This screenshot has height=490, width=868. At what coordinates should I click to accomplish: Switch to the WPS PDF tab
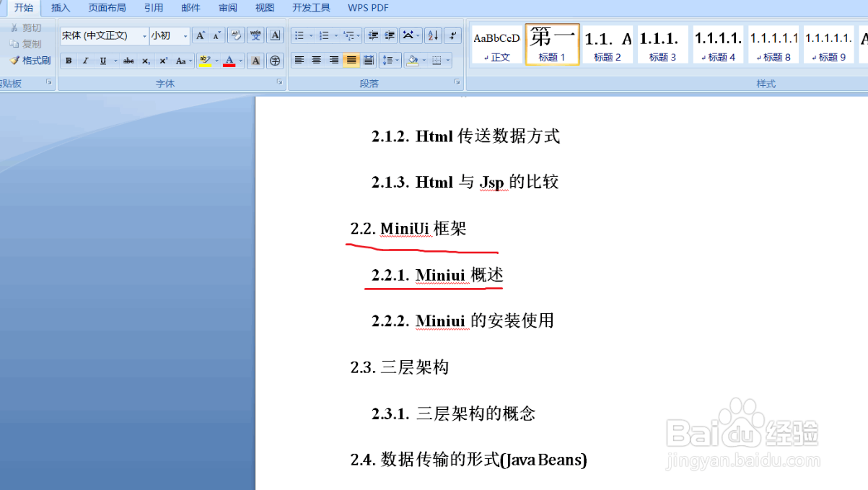(x=368, y=8)
